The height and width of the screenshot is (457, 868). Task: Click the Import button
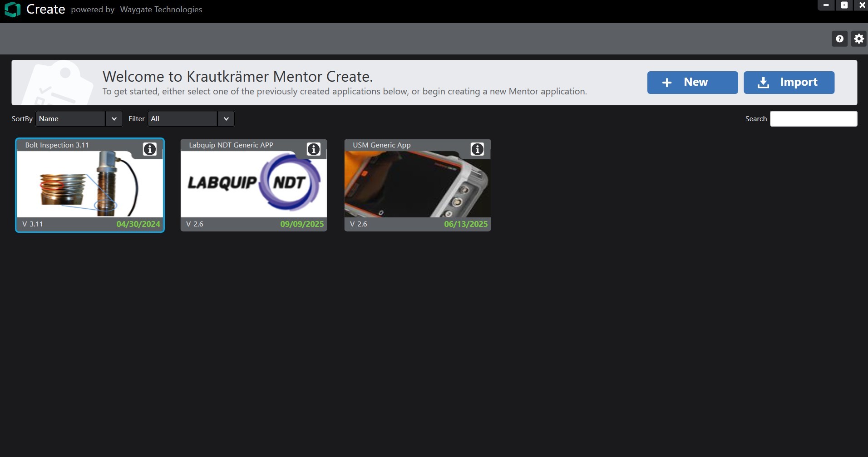(x=789, y=83)
